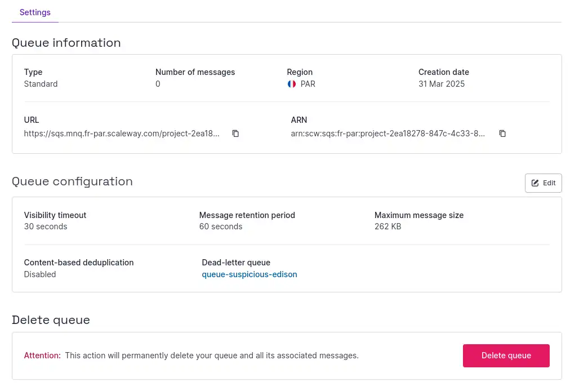Select the copy icon beside the ARN value
Viewport: 588px width, 391px height.
click(x=502, y=134)
